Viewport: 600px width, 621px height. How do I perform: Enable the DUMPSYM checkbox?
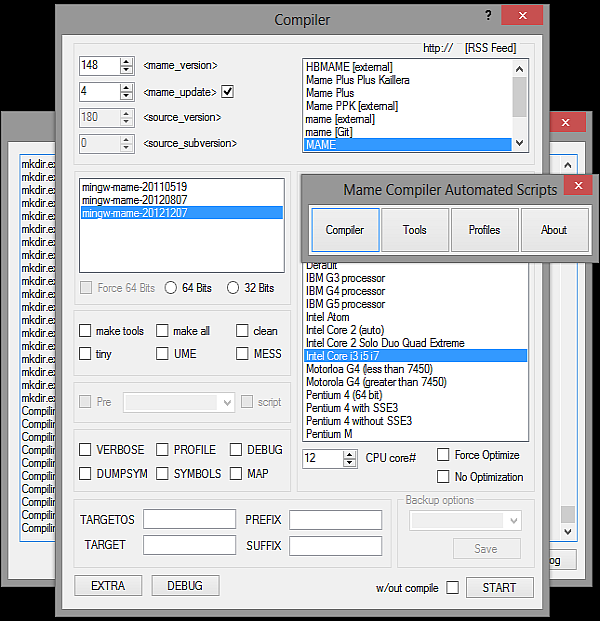point(85,473)
